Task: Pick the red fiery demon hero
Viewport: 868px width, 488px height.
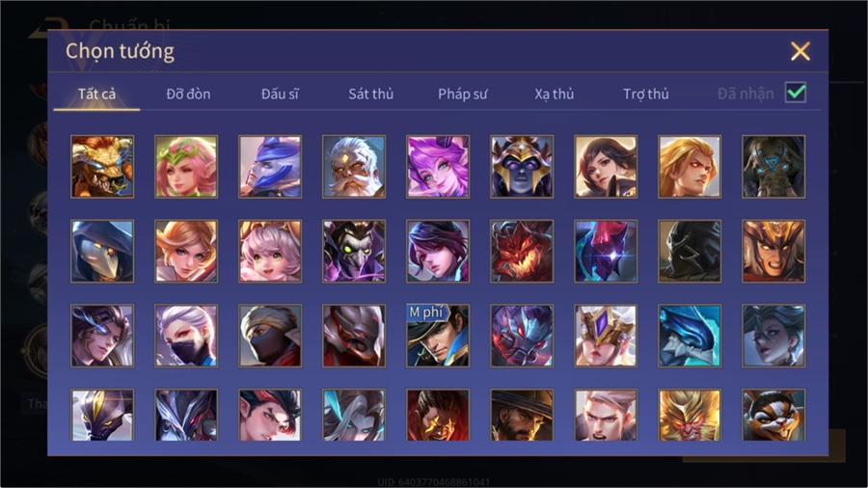Action: (x=522, y=251)
